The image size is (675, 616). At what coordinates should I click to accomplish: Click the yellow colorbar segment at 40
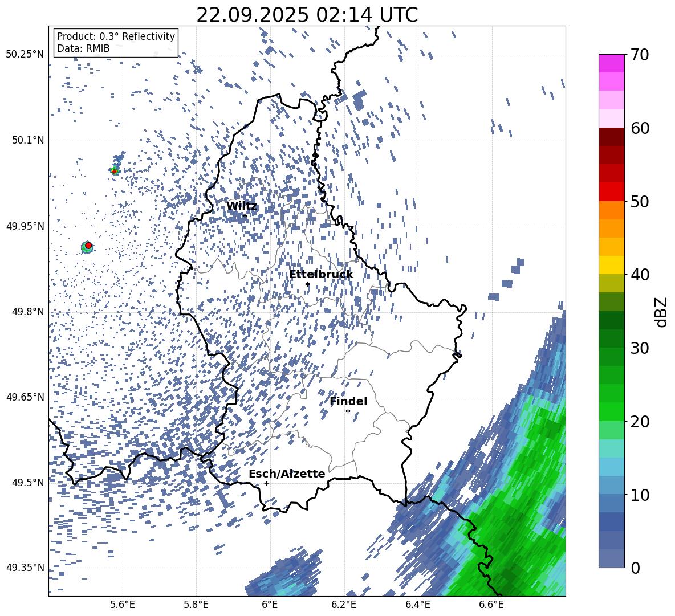click(x=611, y=266)
